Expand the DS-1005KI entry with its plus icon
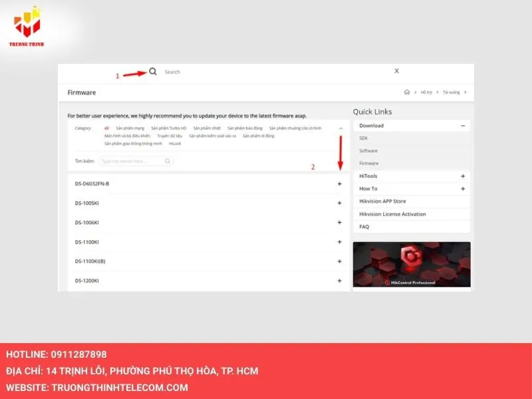The image size is (532, 399). coord(339,201)
